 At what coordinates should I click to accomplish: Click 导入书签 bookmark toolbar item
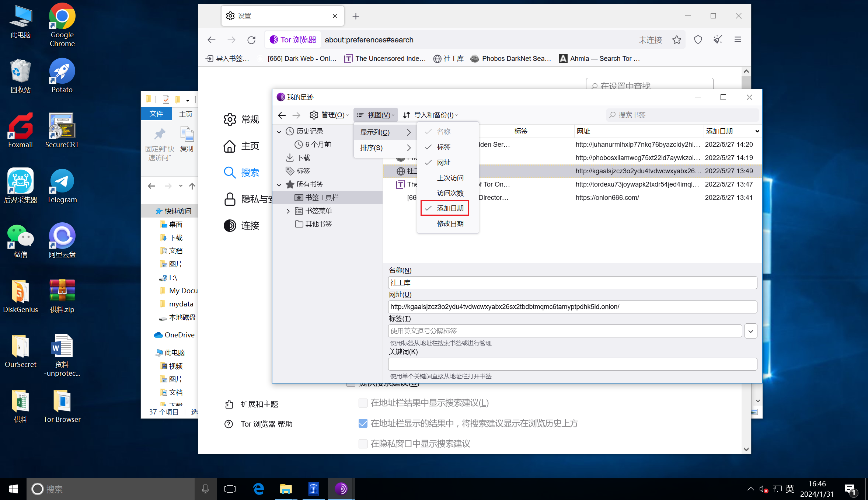coord(227,59)
